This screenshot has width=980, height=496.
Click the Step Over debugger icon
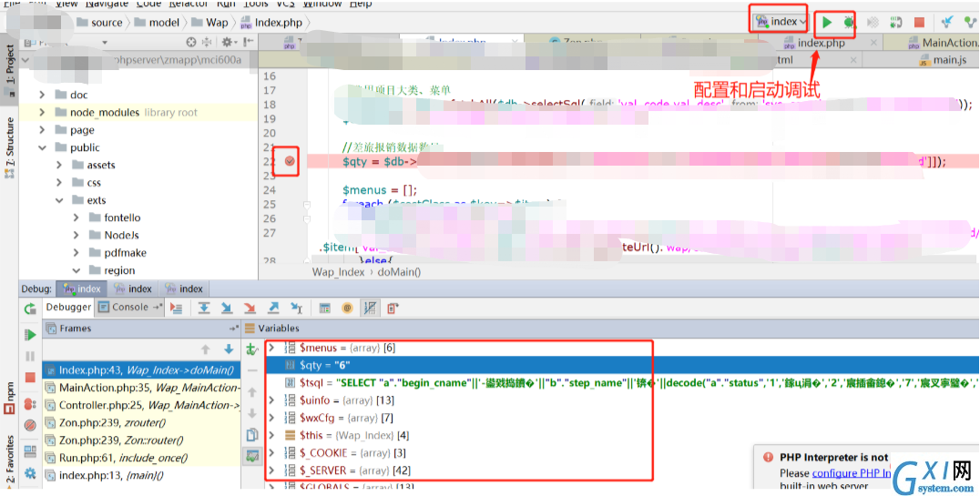(x=204, y=308)
